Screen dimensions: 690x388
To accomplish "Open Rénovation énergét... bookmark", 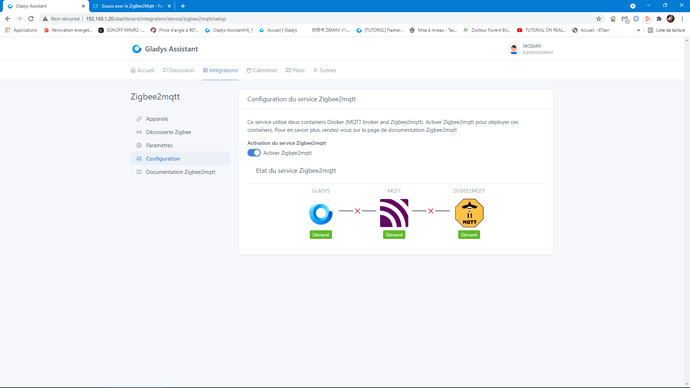I will pos(68,30).
